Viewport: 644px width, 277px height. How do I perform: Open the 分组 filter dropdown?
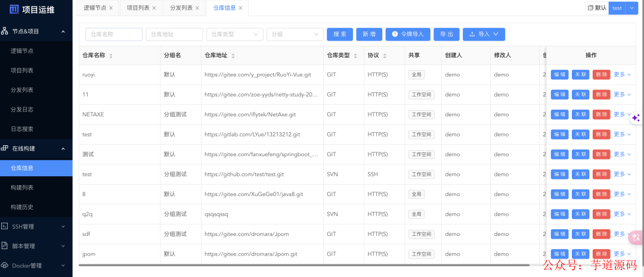click(x=295, y=35)
